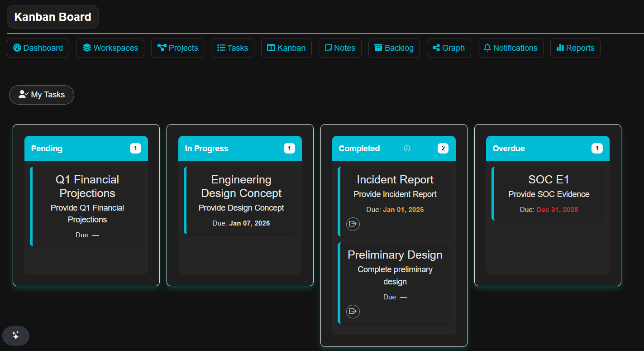Screen dimensions: 644x351
Task: Open the Tasks section
Action: 232,48
